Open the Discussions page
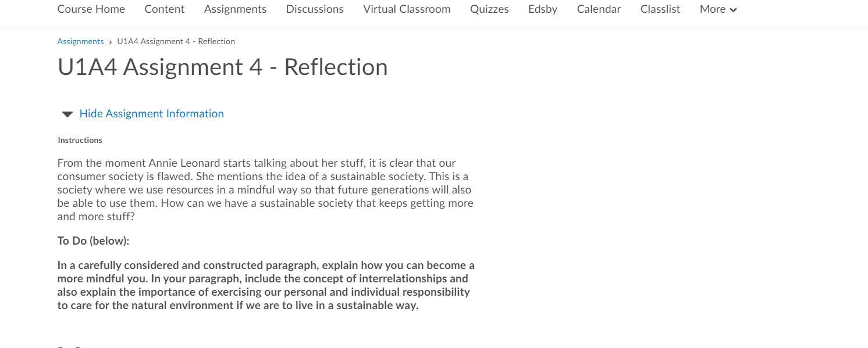Image resolution: width=868 pixels, height=348 pixels. pyautogui.click(x=315, y=9)
